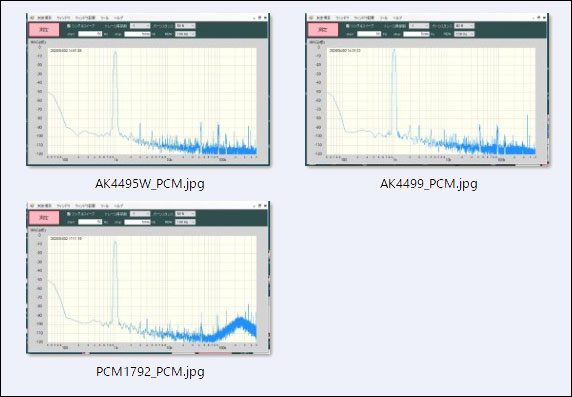572x397 pixels.
Task: Toggle the sweep checkbox in AK4499_PCM window
Action: 347,26
